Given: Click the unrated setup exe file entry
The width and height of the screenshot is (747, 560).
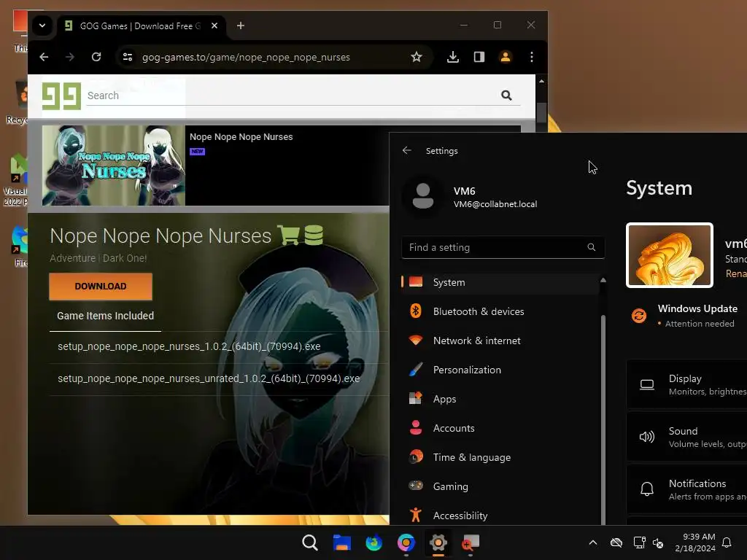Looking at the screenshot, I should 209,378.
